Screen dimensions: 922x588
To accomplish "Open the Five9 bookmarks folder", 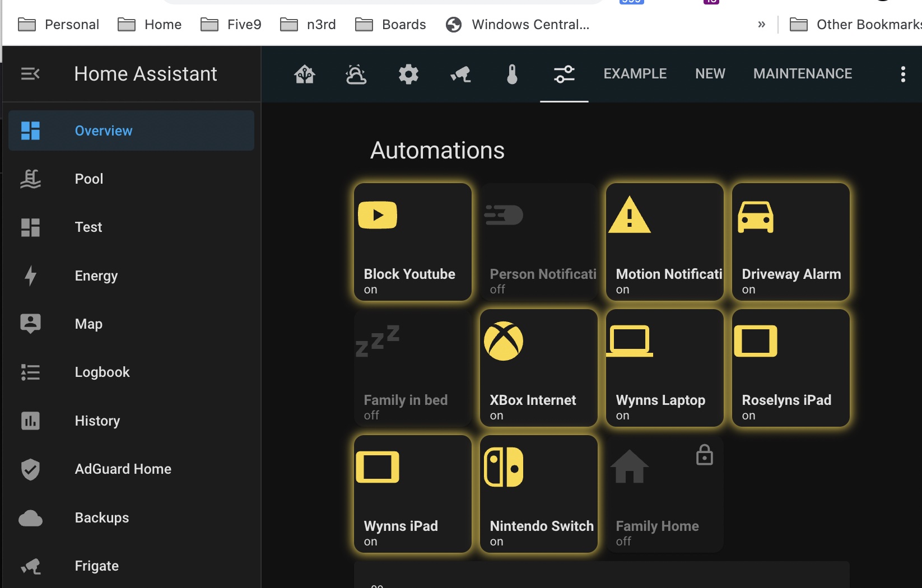I will click(231, 25).
